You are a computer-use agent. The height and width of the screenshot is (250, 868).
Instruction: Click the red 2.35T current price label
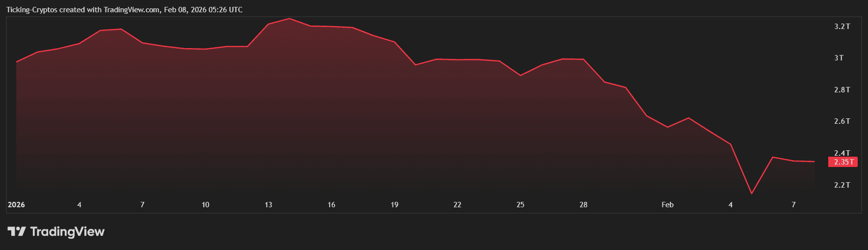[x=842, y=162]
